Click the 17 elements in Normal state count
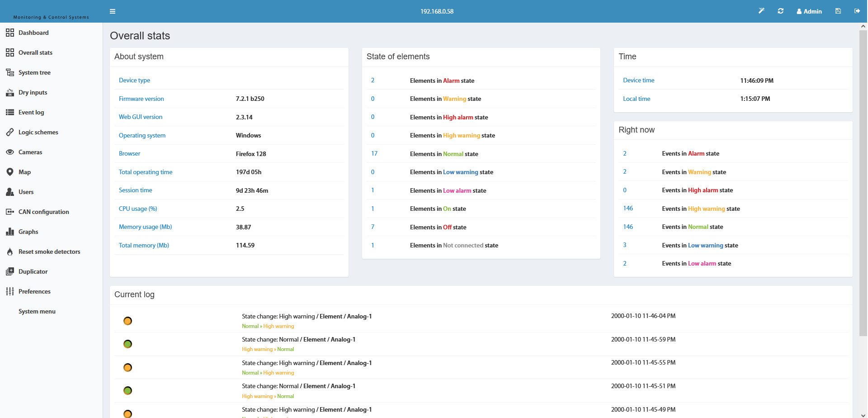 point(374,153)
